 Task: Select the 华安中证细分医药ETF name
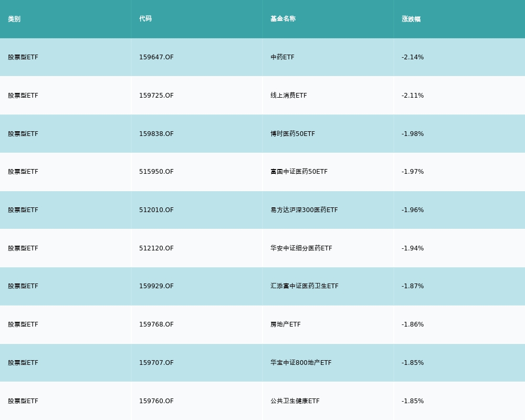[x=301, y=248]
